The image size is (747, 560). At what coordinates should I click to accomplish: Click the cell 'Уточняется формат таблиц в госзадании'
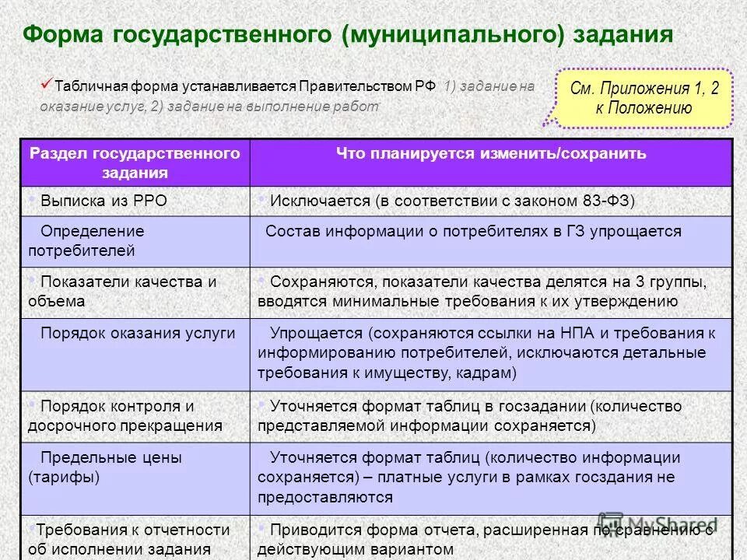coord(491,417)
